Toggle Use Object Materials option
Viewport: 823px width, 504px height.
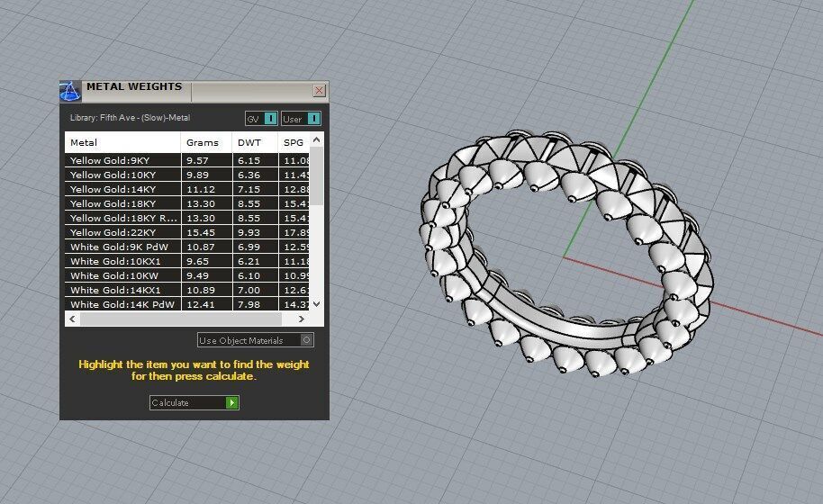click(256, 340)
